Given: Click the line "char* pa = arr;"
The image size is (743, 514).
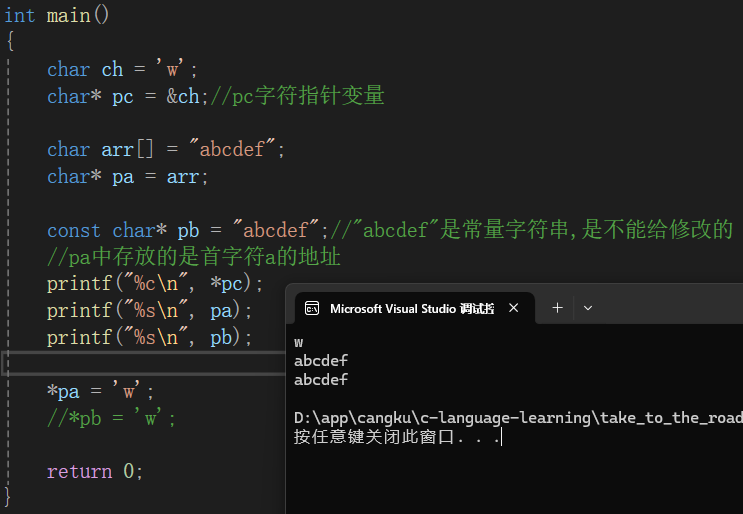Looking at the screenshot, I should pos(127,177).
